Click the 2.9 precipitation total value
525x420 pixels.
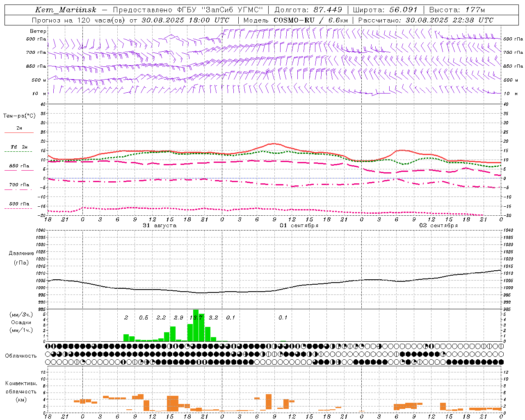pos(178,318)
